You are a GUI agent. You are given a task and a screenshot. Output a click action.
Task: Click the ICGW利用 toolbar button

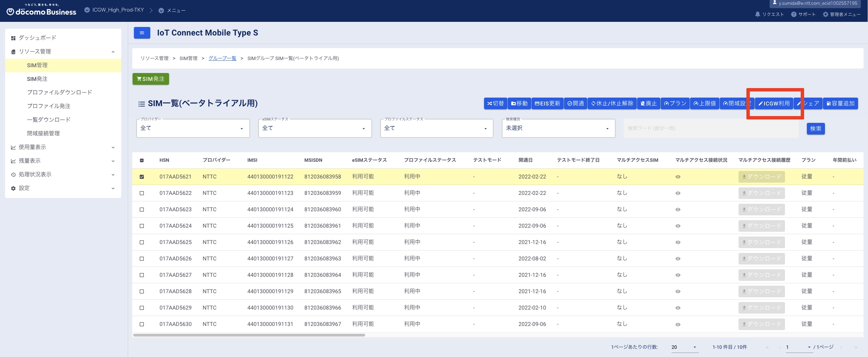tap(774, 103)
